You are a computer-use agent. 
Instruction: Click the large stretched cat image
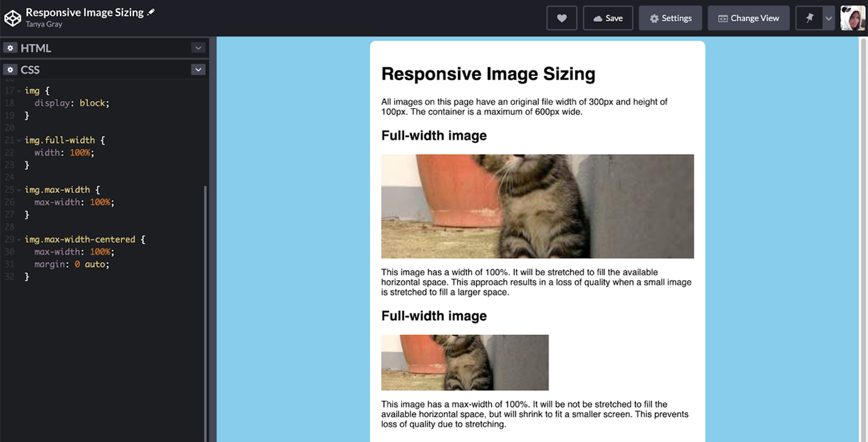[537, 206]
